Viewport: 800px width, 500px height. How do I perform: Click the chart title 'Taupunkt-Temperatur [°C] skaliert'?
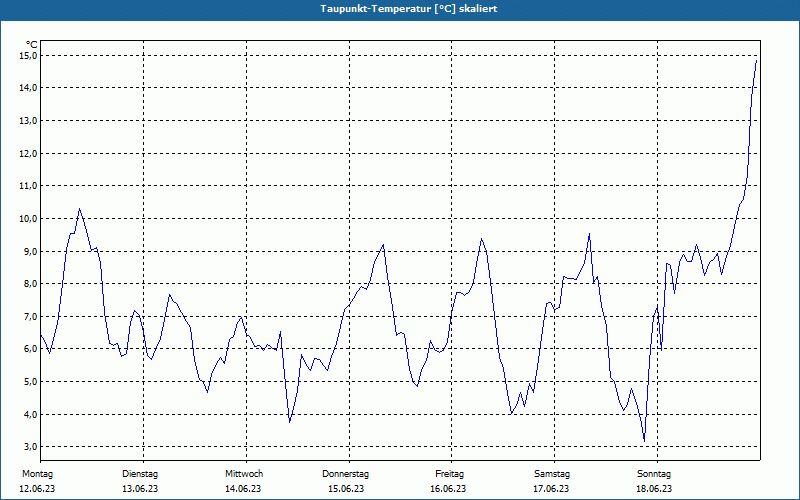409,9
